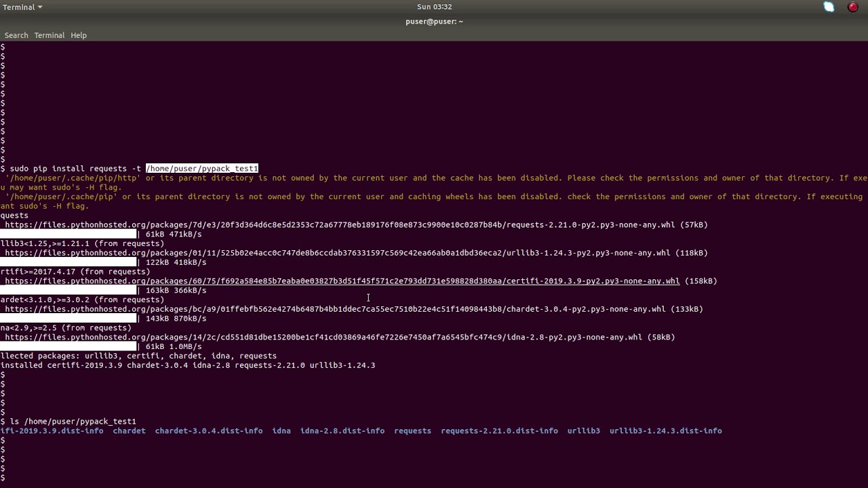The image size is (868, 488).
Task: Click the '(158kB)' size after certifi URL
Action: point(701,281)
